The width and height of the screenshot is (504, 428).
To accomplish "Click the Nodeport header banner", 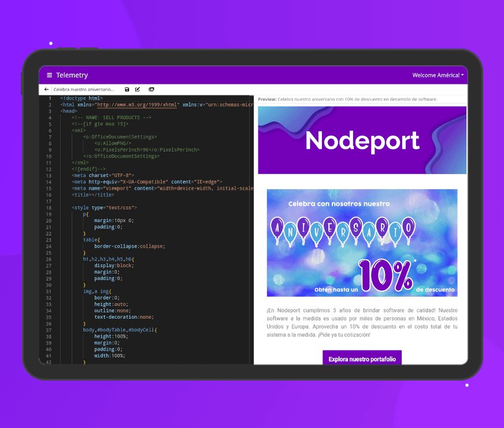I will (362, 140).
